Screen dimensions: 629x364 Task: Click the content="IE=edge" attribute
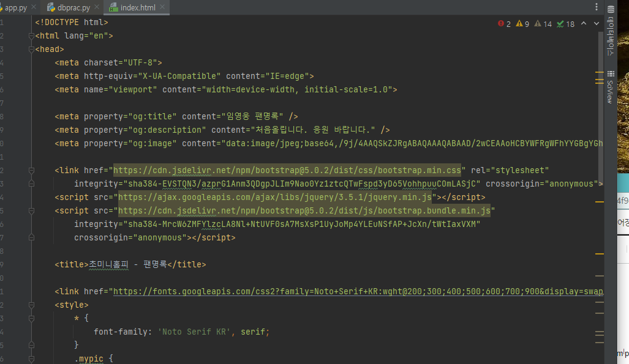(268, 76)
